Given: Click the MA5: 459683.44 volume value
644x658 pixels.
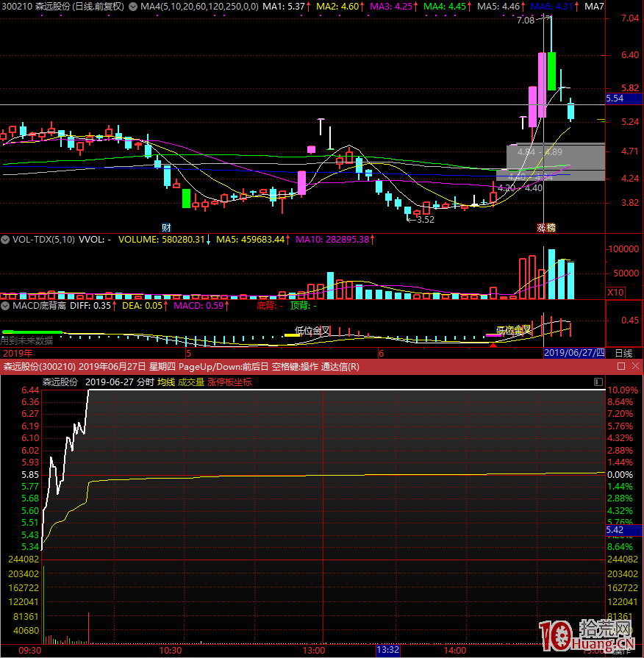Looking at the screenshot, I should (251, 240).
